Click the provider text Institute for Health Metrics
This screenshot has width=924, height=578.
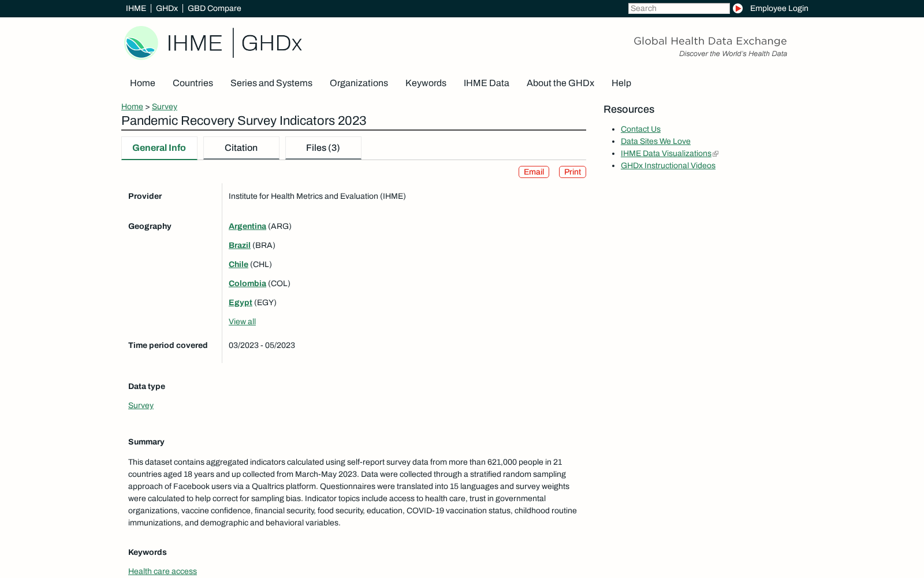(x=317, y=197)
